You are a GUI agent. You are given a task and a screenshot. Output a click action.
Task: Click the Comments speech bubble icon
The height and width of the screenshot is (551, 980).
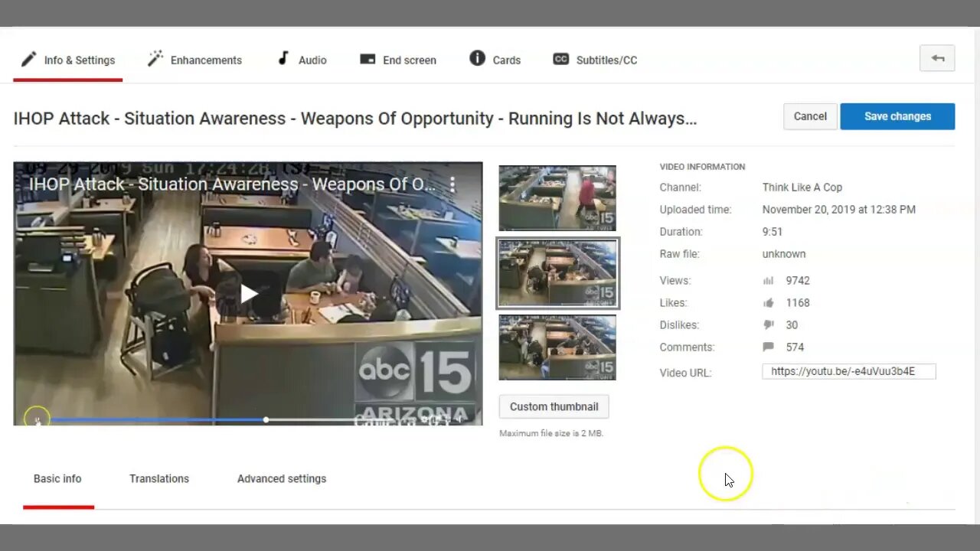click(768, 347)
